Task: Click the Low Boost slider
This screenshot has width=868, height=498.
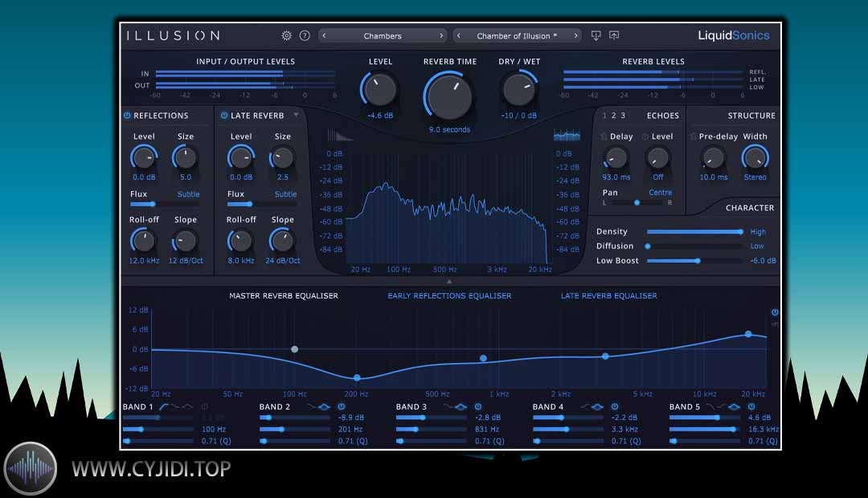Action: tap(694, 260)
